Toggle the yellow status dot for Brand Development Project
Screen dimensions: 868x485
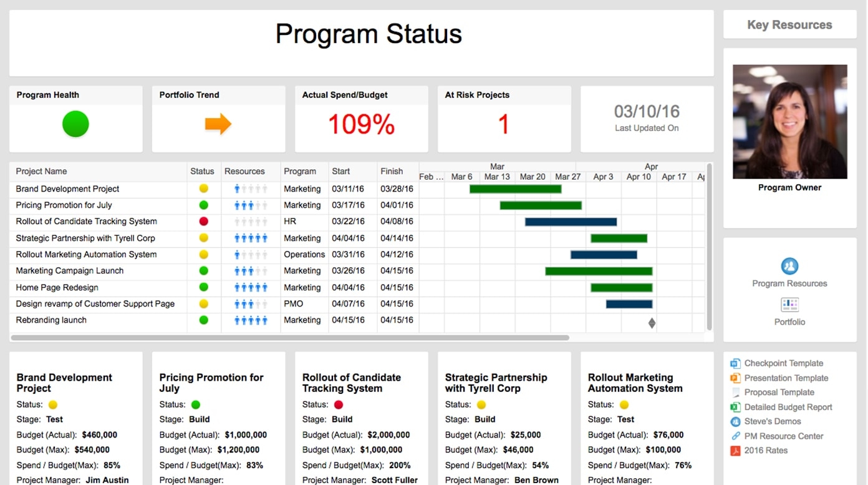[203, 189]
